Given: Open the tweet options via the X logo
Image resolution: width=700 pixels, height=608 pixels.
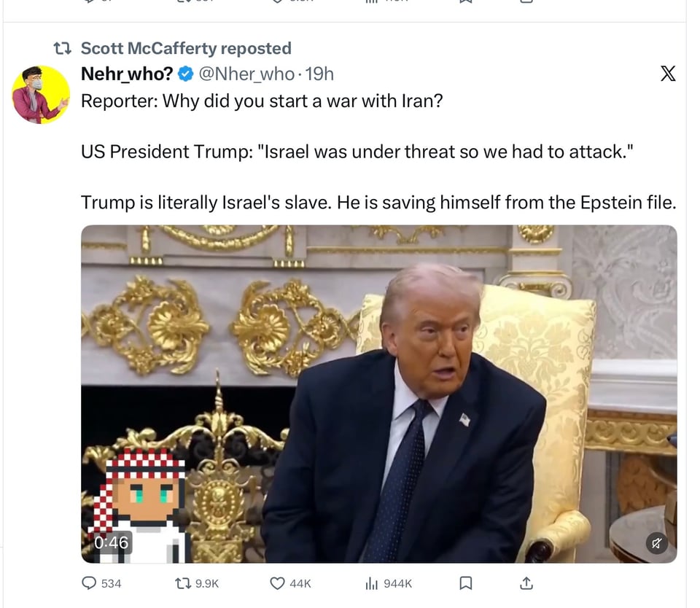Looking at the screenshot, I should (x=668, y=72).
